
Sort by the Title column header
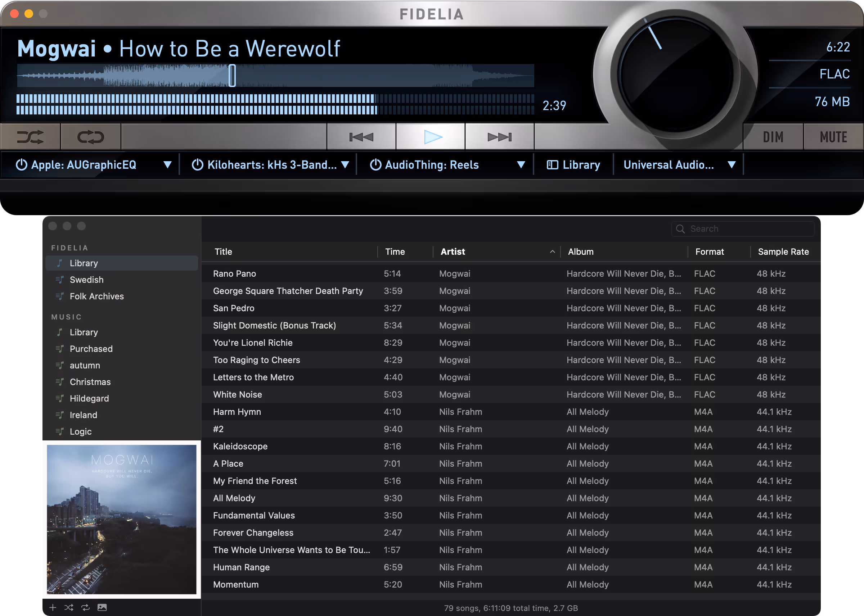223,252
